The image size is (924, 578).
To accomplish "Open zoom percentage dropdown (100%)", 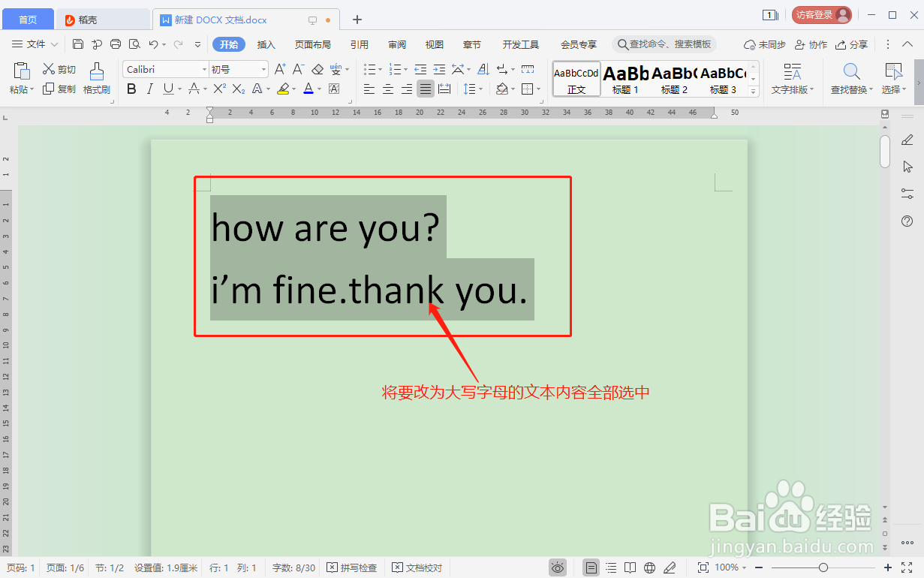I will [730, 568].
